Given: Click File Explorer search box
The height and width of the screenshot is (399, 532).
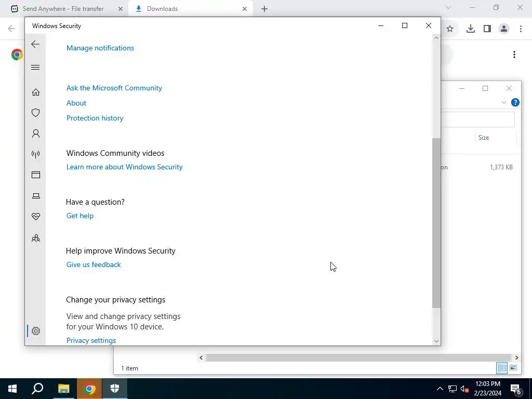Looking at the screenshot, I should 478,120.
